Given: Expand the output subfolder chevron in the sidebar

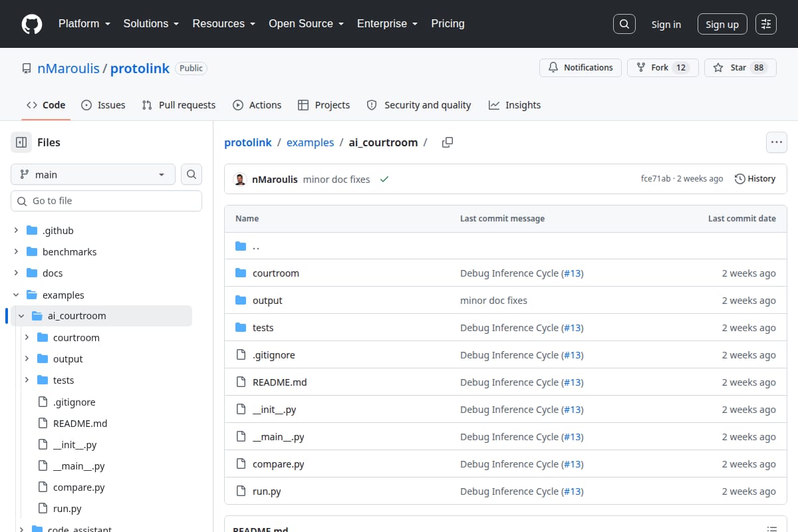Looking at the screenshot, I should 27,359.
